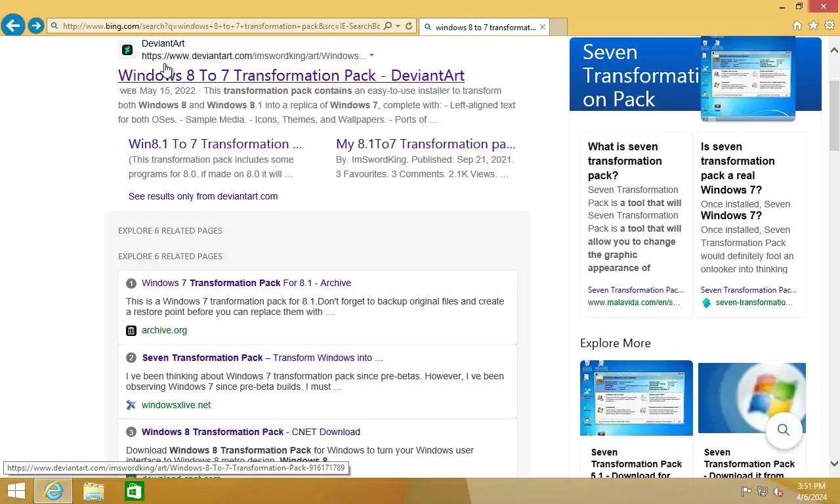Click the floating visual search magnifier button

[784, 430]
